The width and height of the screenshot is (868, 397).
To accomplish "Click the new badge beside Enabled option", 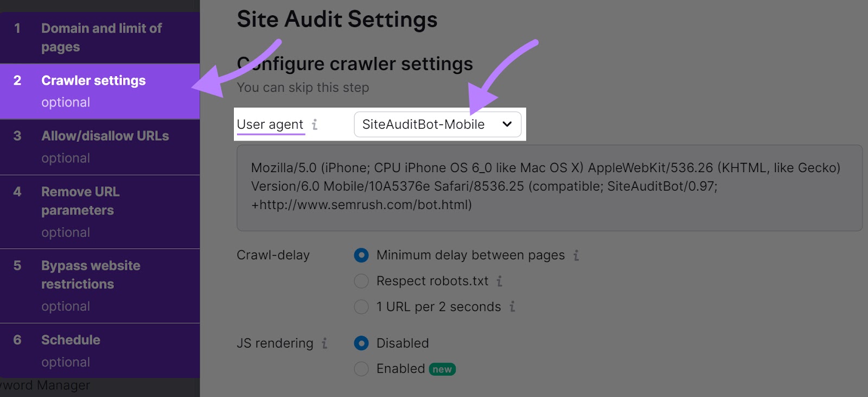I will (442, 369).
